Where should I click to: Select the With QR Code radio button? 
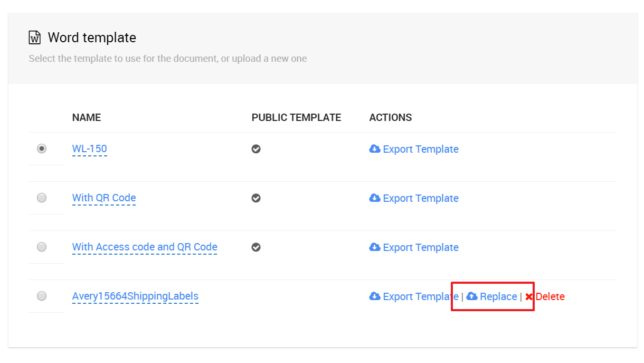pyautogui.click(x=42, y=198)
